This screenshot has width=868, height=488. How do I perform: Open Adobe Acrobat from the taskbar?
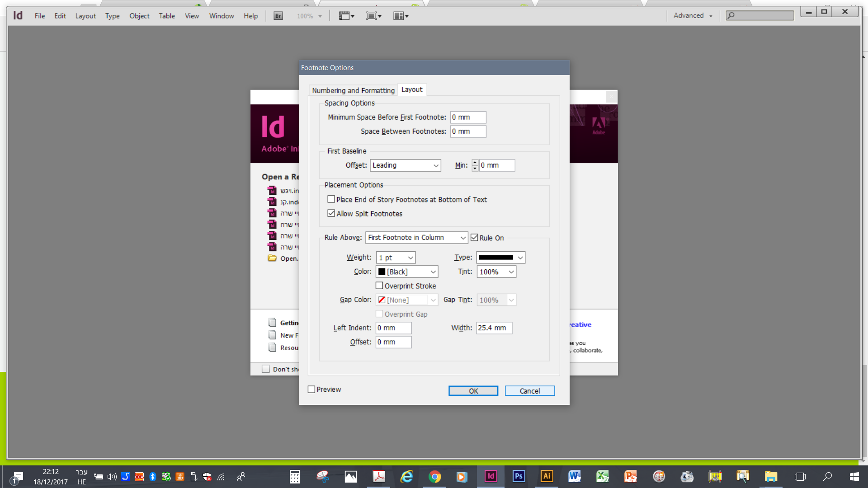coord(379,476)
